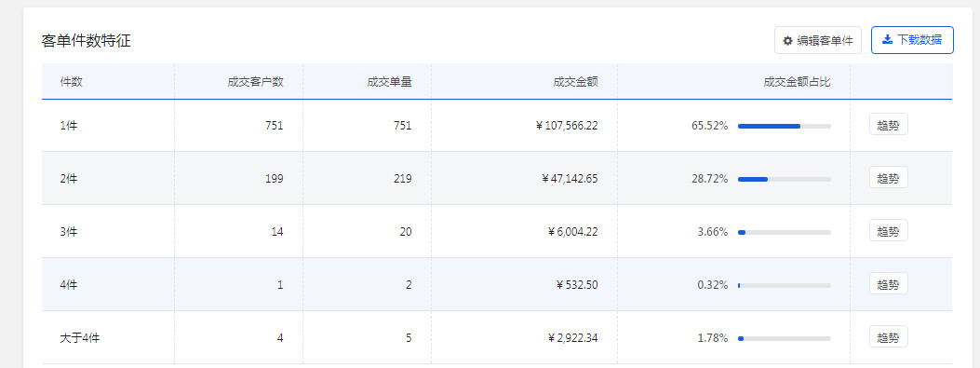This screenshot has height=368, width=980.
Task: Click the 3.66% progress bar
Action: point(785,232)
